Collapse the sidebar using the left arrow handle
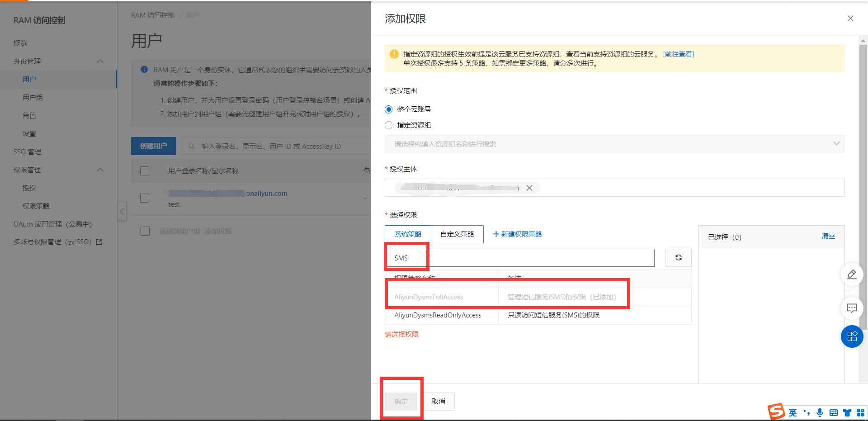 coord(122,211)
